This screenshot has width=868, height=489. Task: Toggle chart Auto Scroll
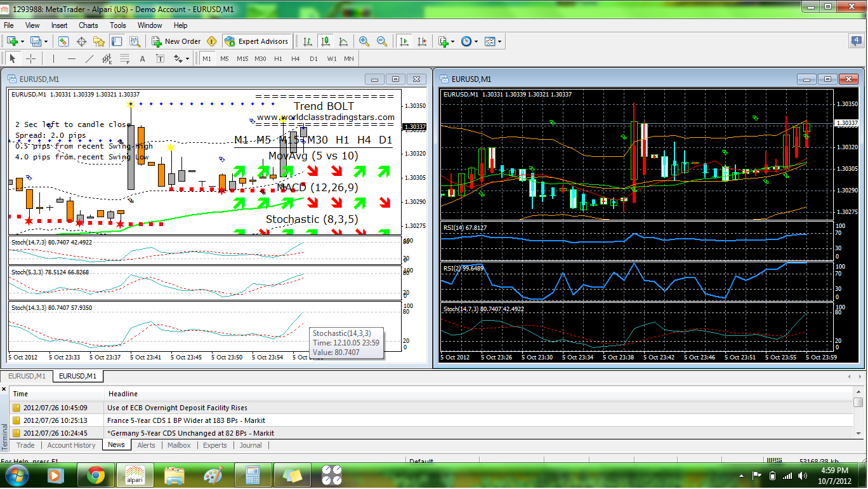tap(404, 41)
